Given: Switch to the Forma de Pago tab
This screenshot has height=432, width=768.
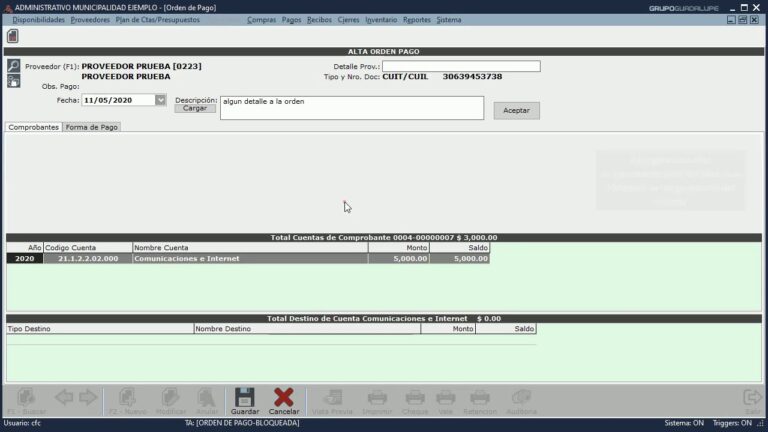Looking at the screenshot, I should [92, 127].
